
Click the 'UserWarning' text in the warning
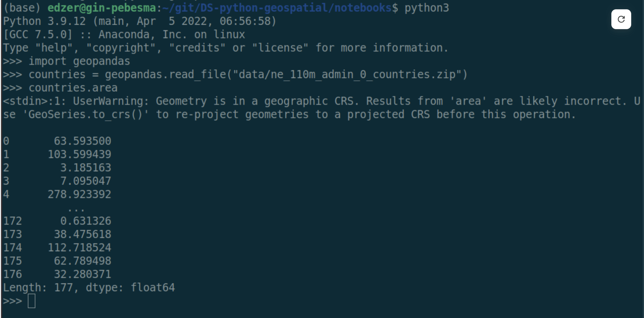tap(111, 101)
